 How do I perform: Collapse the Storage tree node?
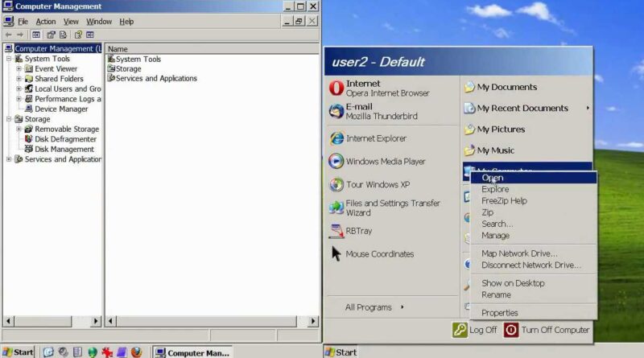[x=9, y=118]
